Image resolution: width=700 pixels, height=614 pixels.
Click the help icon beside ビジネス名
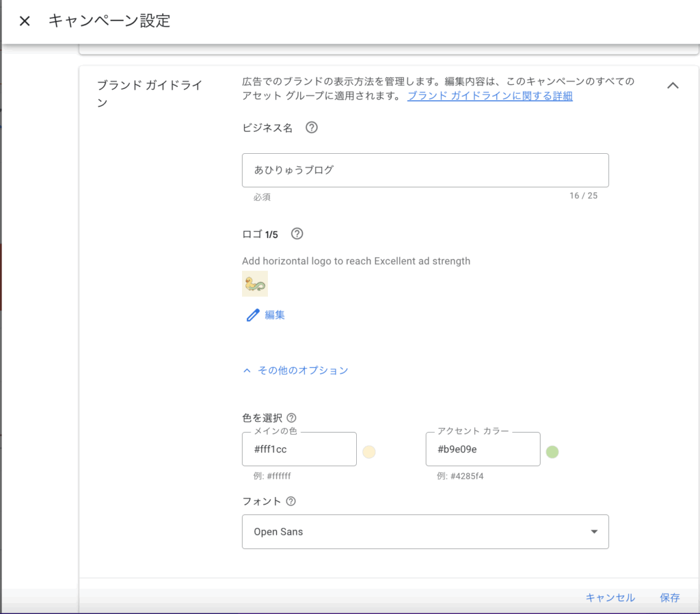tap(312, 128)
